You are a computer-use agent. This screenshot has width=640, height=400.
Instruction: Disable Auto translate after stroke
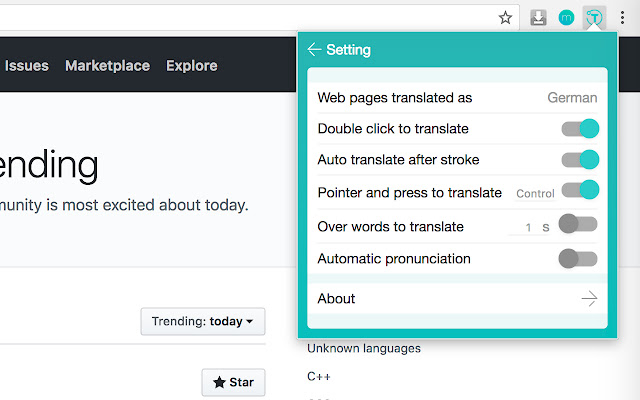point(580,159)
